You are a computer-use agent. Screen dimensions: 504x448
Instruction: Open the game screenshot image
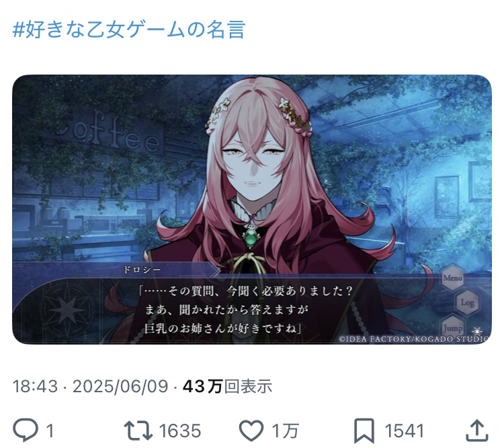[x=252, y=210]
